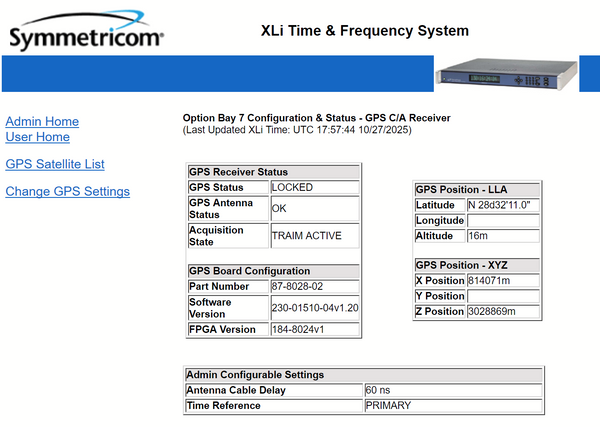Viewport: 600px width, 427px height.
Task: Select the Z Position 3028869m field
Action: click(x=503, y=311)
